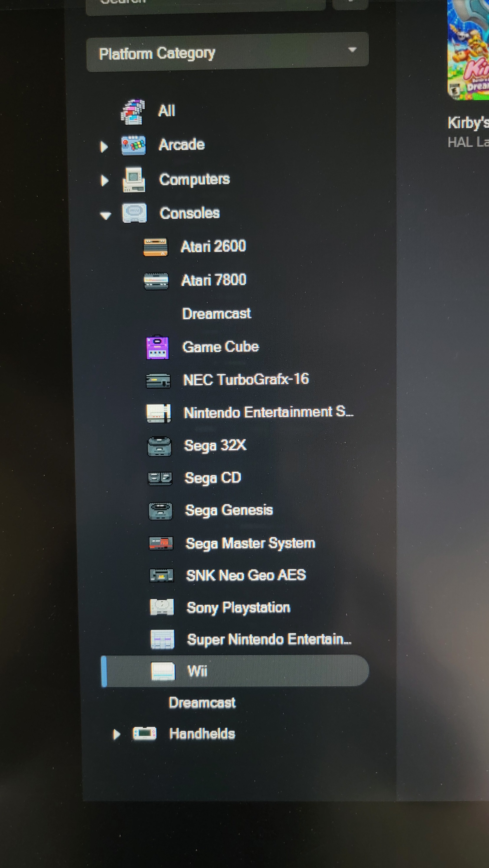Click the purple Game Cube icon
This screenshot has width=489, height=868.
pos(157,347)
